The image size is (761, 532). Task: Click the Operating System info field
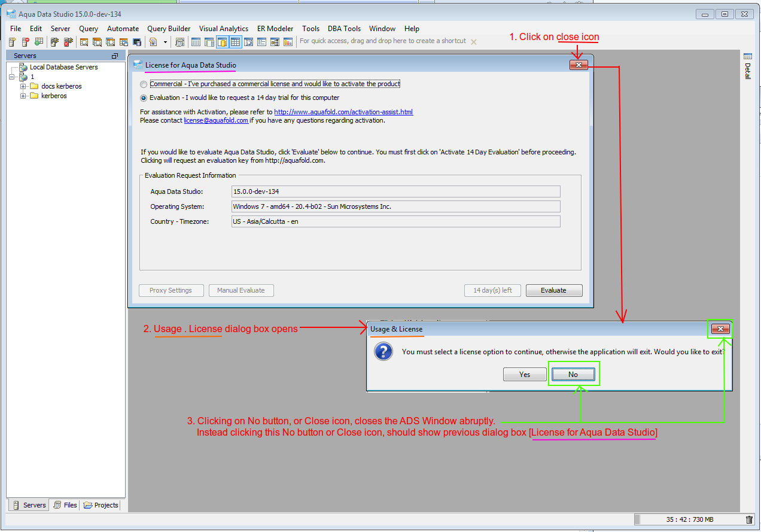click(x=396, y=206)
